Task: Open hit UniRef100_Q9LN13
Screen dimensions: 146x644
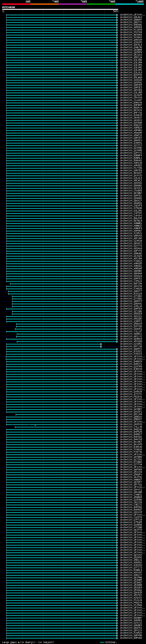Action: pos(131,17)
